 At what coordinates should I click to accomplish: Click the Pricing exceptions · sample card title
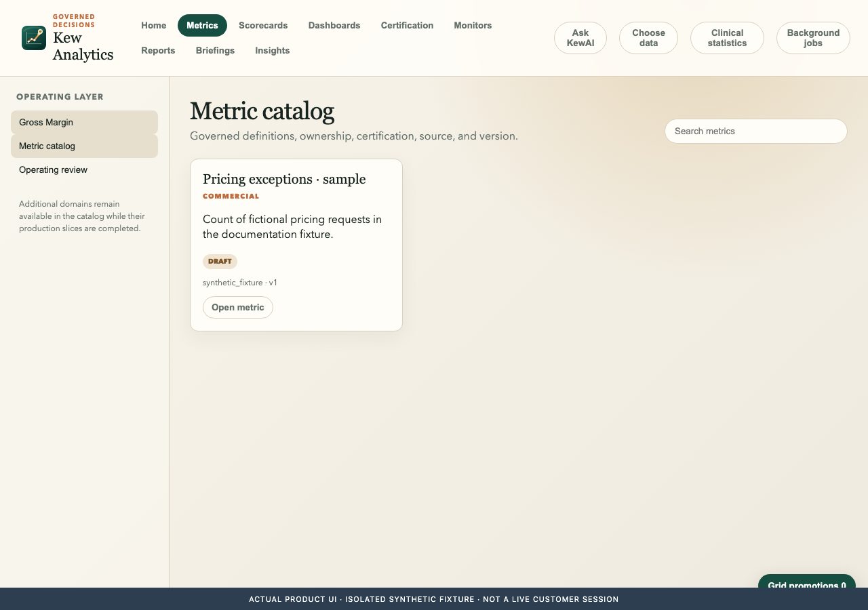(284, 179)
